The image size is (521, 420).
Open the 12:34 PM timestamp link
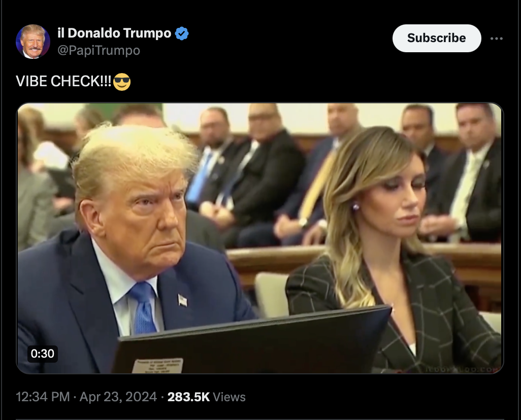(x=43, y=397)
